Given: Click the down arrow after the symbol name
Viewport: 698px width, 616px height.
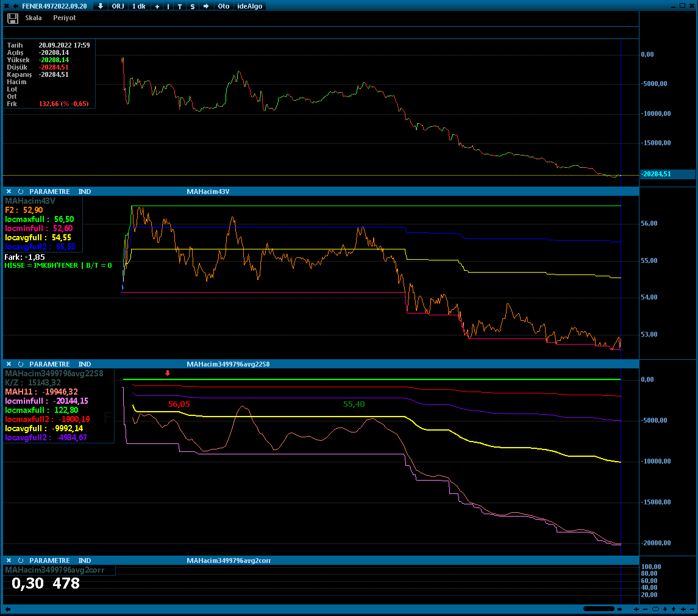Looking at the screenshot, I should 100,6.
